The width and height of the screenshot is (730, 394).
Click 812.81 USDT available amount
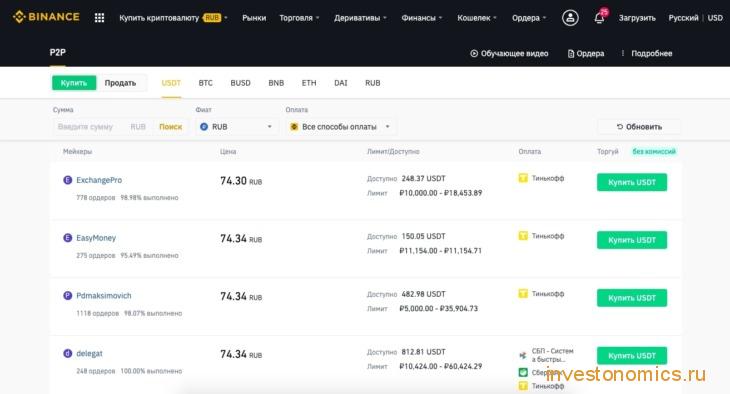[x=423, y=352]
